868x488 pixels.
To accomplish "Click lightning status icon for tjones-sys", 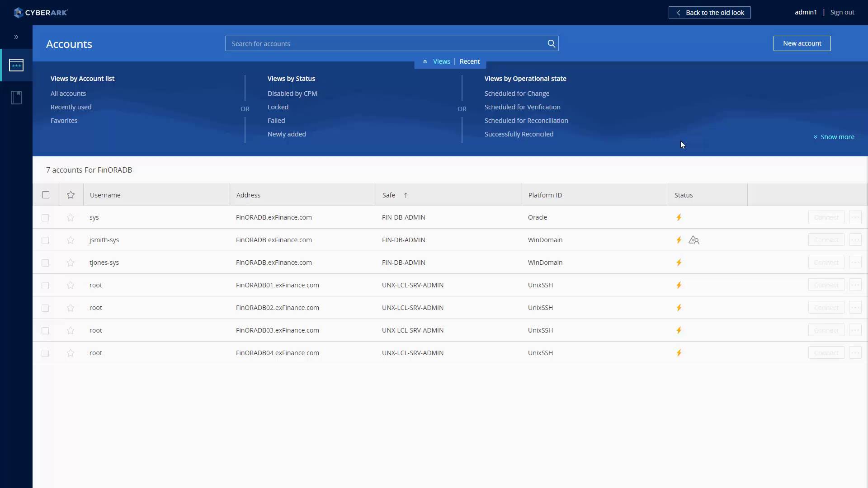I will pos(679,263).
